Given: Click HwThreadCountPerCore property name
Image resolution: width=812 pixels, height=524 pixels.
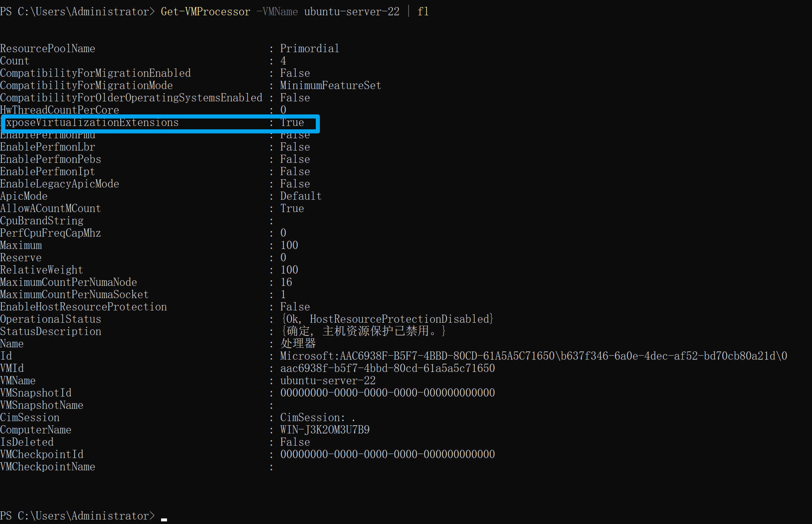Looking at the screenshot, I should coord(60,110).
